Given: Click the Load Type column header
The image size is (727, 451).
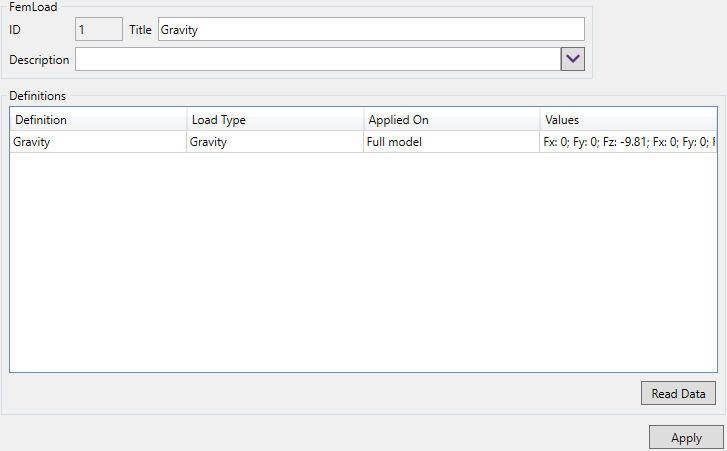Looking at the screenshot, I should pyautogui.click(x=274, y=120).
